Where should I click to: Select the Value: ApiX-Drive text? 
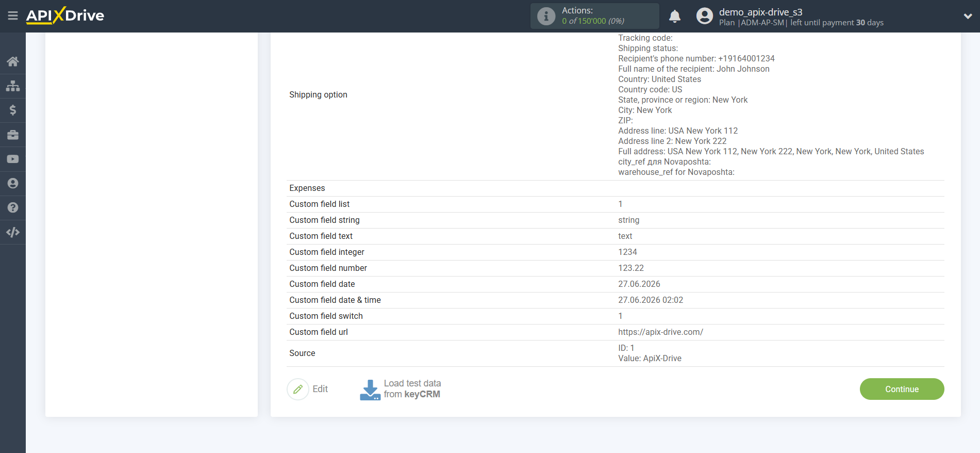click(650, 359)
